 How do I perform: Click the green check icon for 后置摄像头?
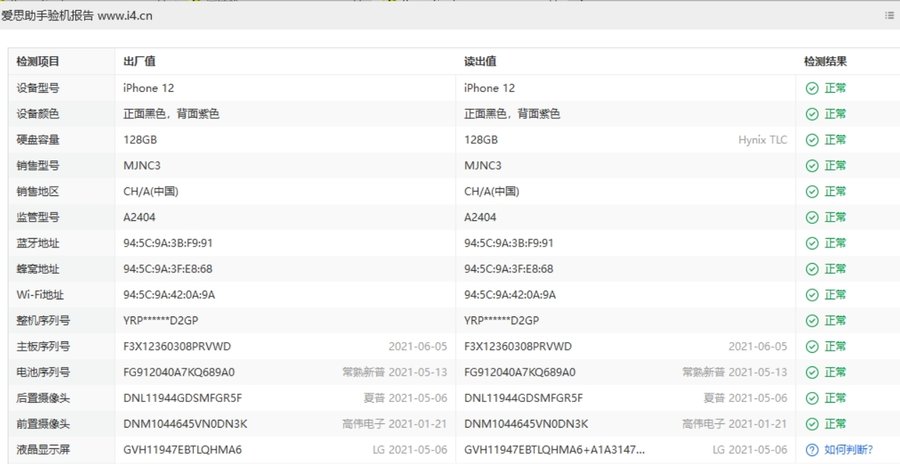[x=812, y=398]
